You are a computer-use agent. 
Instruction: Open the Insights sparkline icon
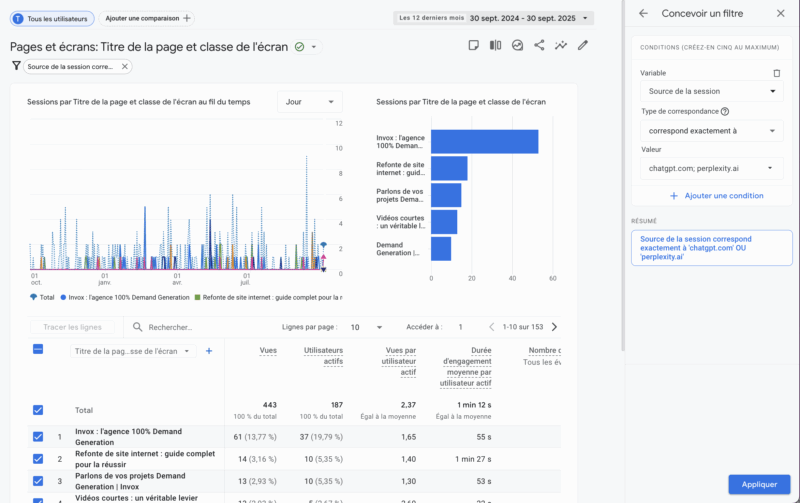(x=561, y=45)
